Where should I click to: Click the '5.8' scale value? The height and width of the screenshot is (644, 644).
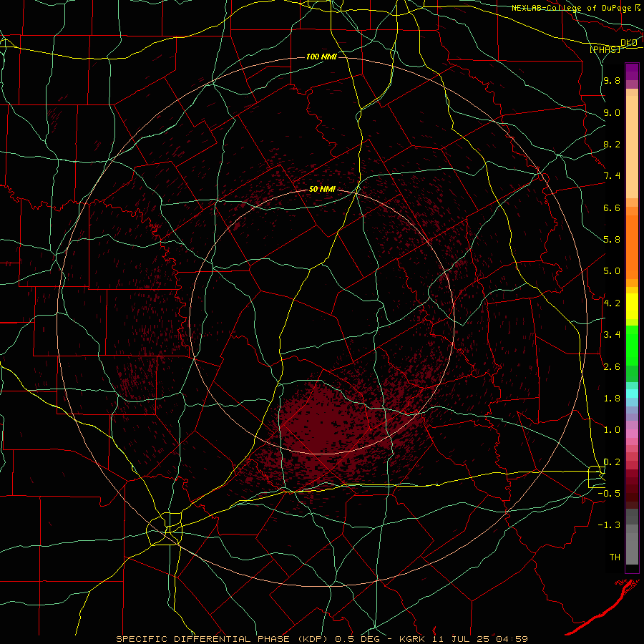(612, 240)
